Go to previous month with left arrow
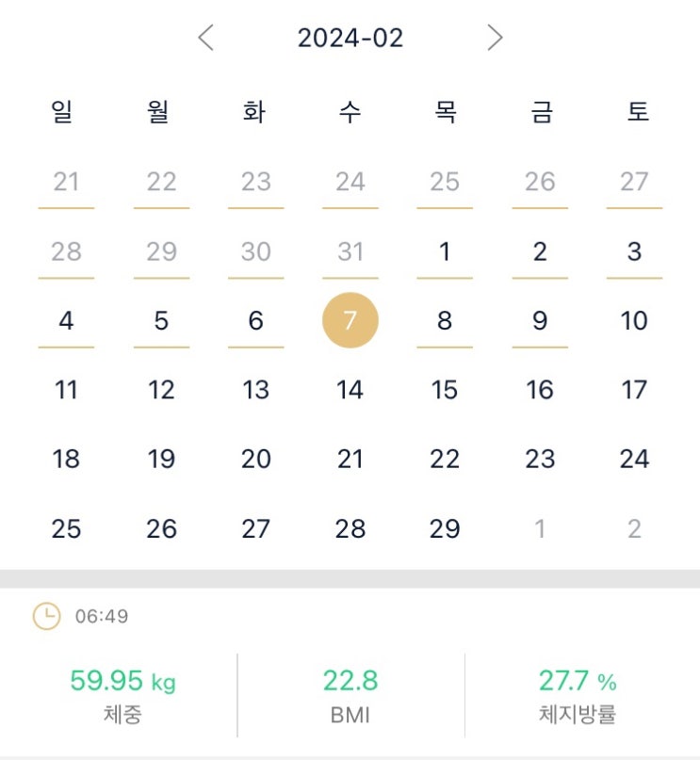 [x=206, y=38]
